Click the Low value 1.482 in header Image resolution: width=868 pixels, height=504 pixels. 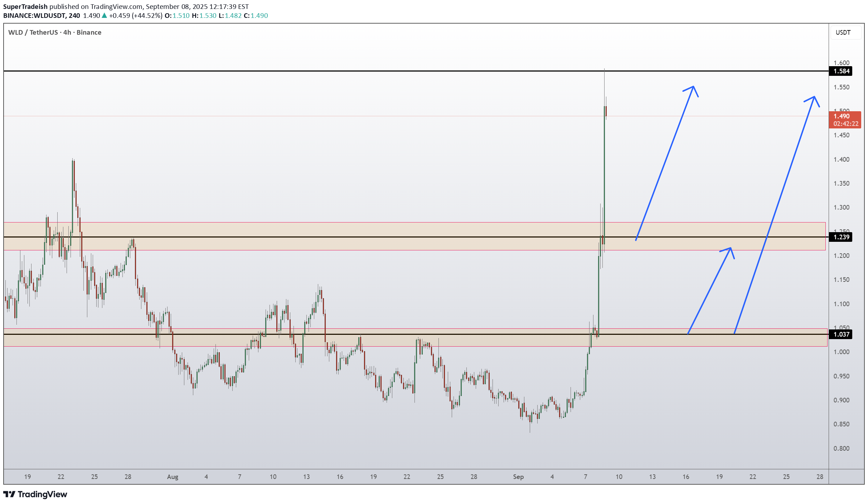point(233,16)
